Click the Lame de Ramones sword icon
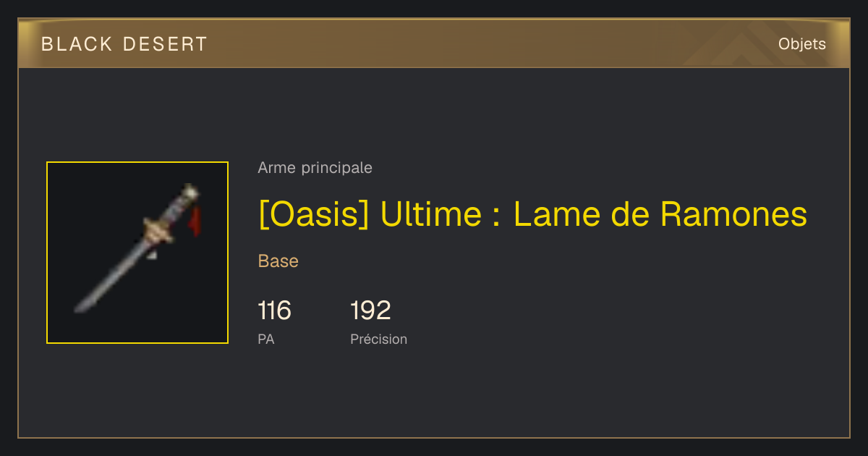Screen dimensions: 868x456 [x=137, y=252]
